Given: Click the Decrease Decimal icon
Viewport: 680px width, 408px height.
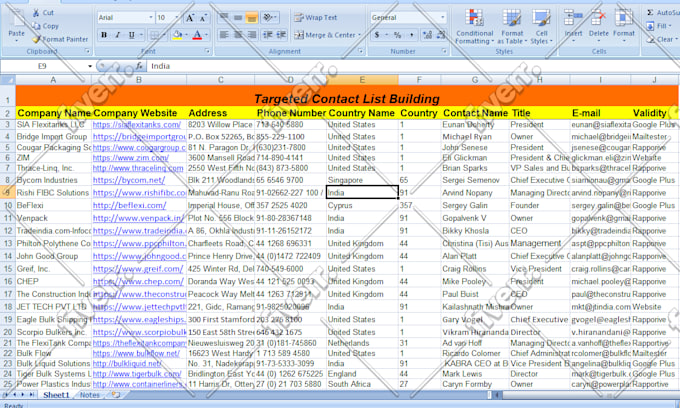Looking at the screenshot, I should coord(441,35).
